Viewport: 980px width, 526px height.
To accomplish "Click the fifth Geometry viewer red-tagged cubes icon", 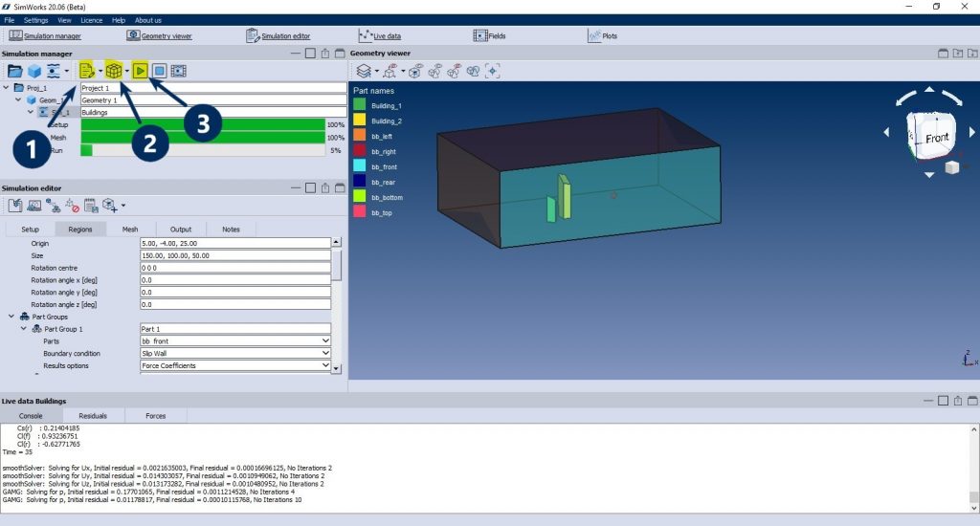I will 455,71.
